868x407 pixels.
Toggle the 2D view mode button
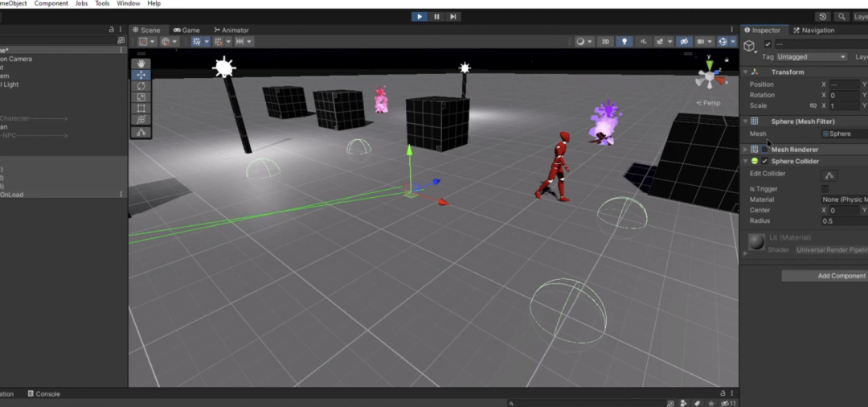[605, 42]
